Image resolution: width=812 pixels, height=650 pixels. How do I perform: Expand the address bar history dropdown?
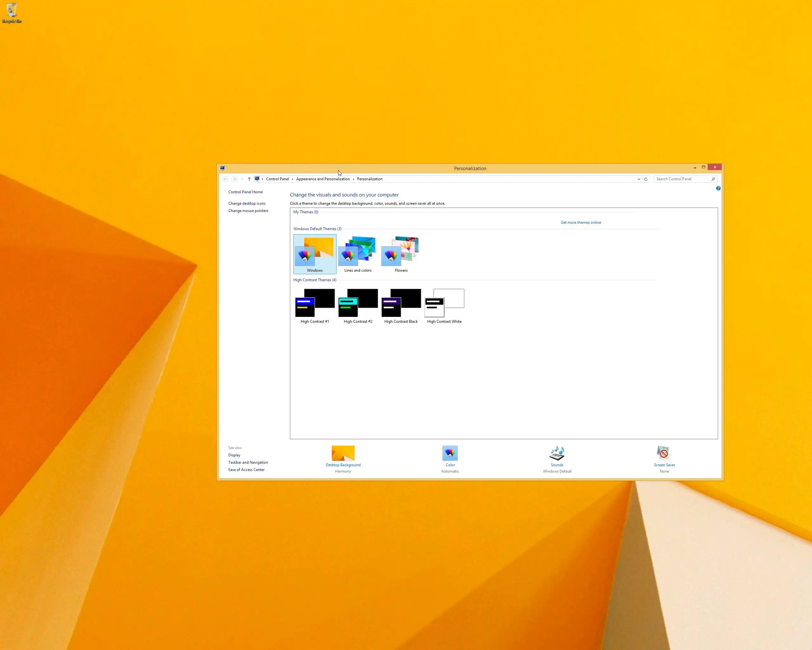(x=639, y=179)
